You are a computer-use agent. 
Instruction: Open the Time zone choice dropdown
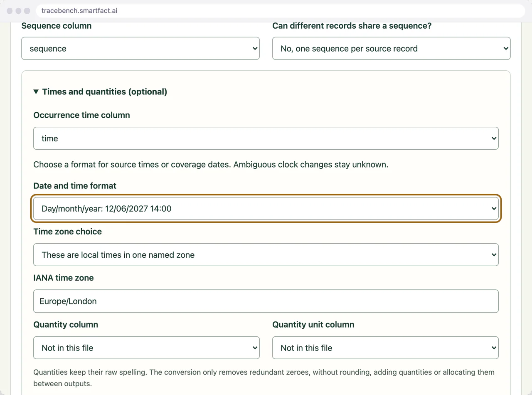coord(266,255)
